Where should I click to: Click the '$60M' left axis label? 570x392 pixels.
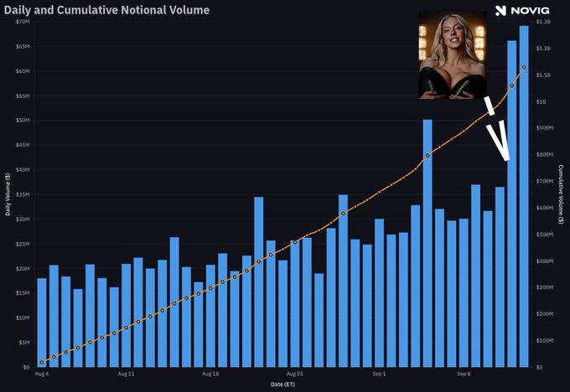pos(23,71)
